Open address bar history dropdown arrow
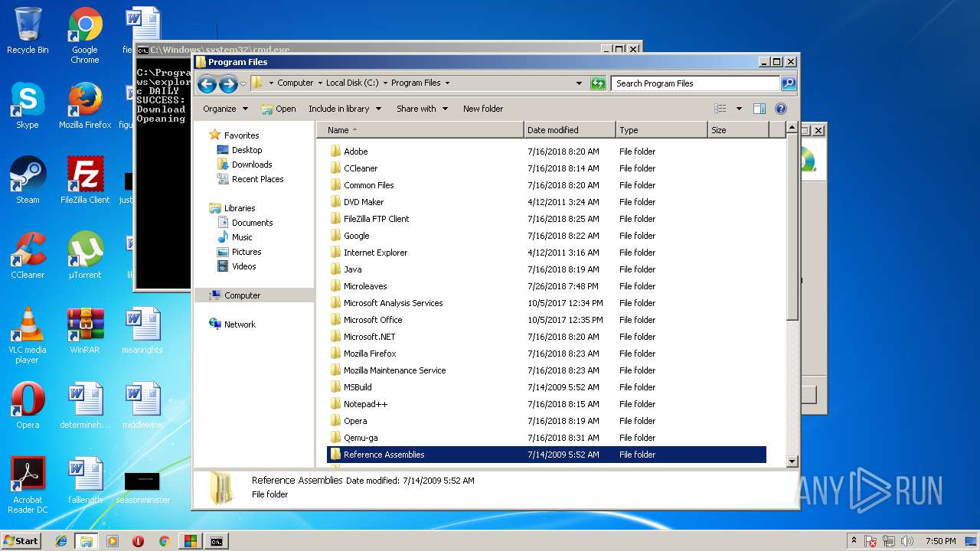This screenshot has width=980, height=551. point(579,83)
